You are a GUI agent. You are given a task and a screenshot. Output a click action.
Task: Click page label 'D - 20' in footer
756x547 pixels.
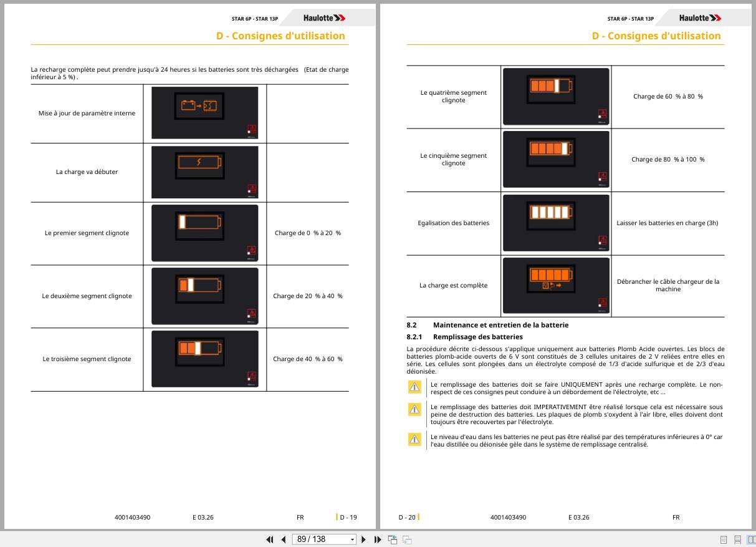click(407, 517)
